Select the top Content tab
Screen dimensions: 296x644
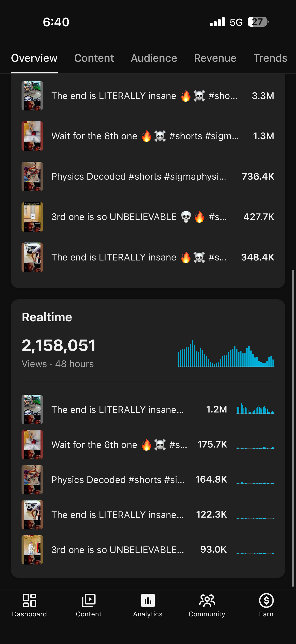[x=94, y=58]
